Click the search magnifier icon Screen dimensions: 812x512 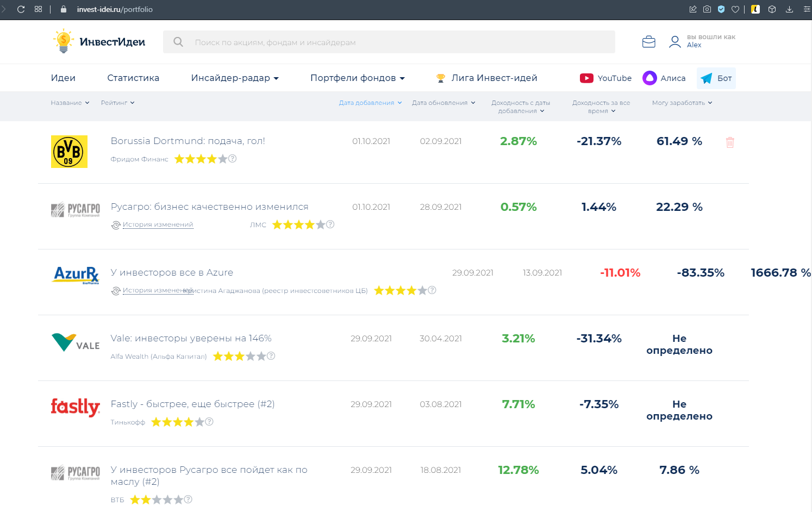[x=178, y=42]
